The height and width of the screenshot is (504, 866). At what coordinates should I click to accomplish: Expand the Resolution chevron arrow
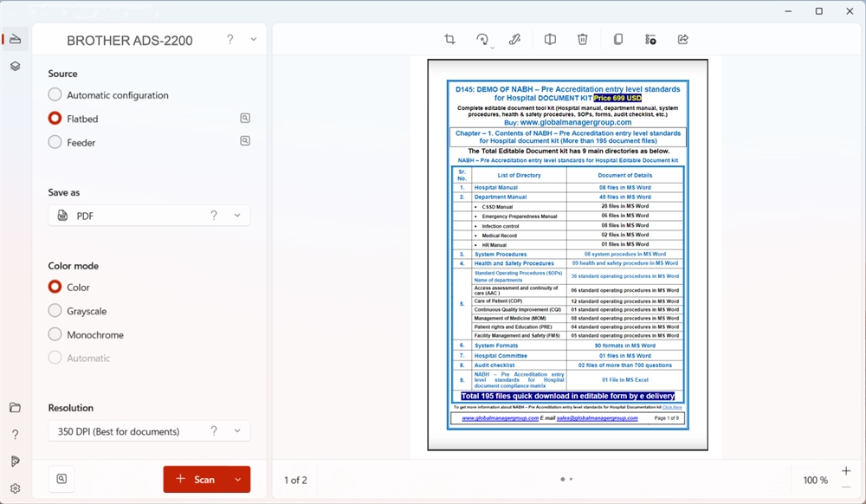[x=237, y=431]
